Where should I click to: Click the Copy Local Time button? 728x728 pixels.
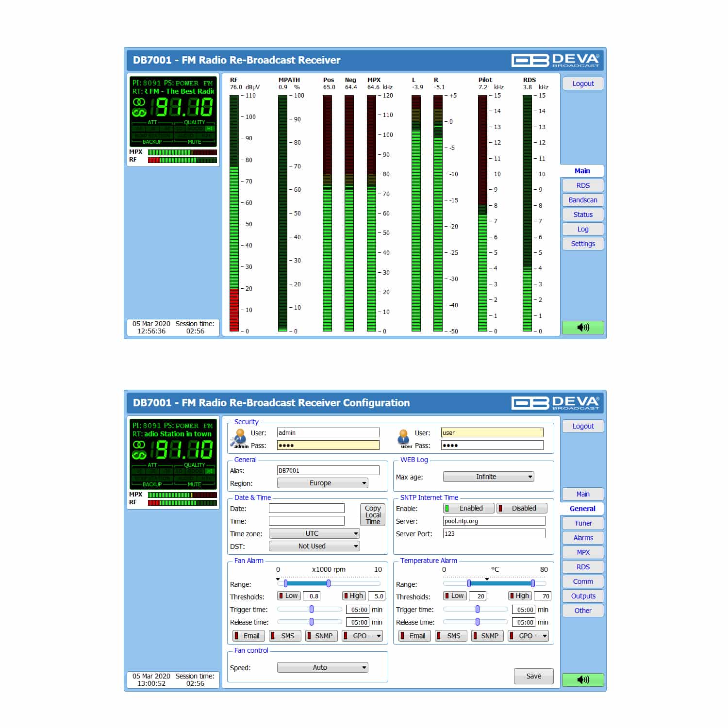[x=373, y=515]
